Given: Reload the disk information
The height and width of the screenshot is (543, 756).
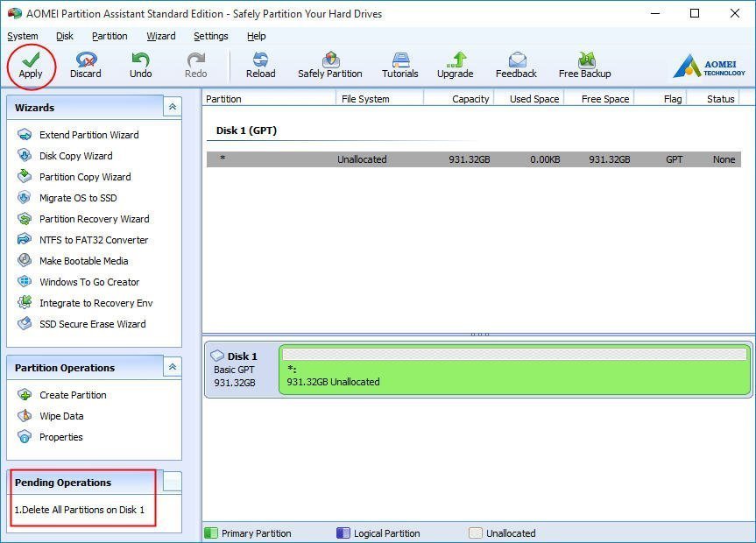Looking at the screenshot, I should 261,66.
